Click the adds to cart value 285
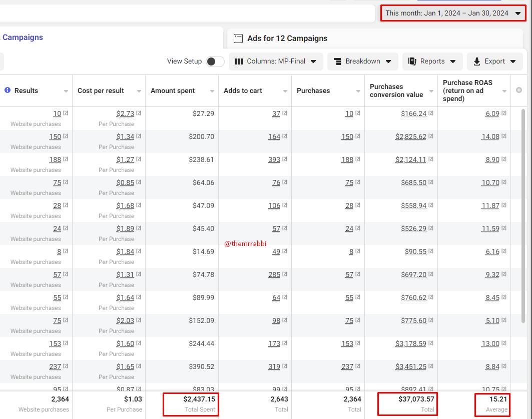 click(274, 274)
